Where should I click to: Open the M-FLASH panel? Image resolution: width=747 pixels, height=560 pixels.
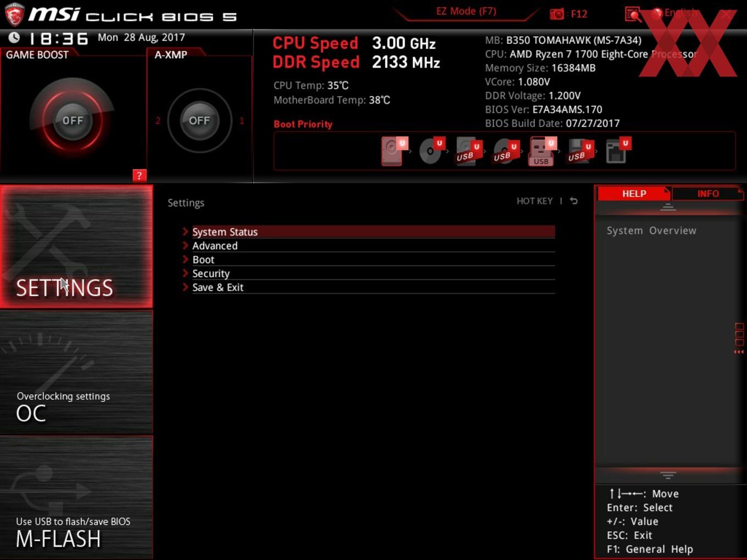click(76, 497)
